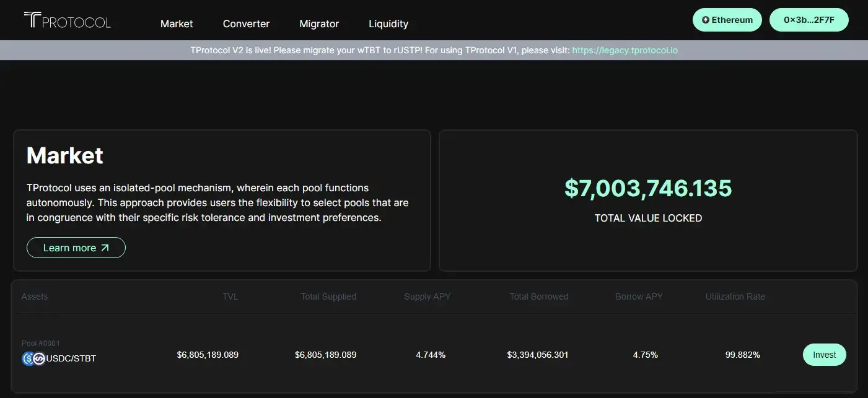Image resolution: width=868 pixels, height=398 pixels.
Task: Click the USDC token icon
Action: pyautogui.click(x=28, y=358)
